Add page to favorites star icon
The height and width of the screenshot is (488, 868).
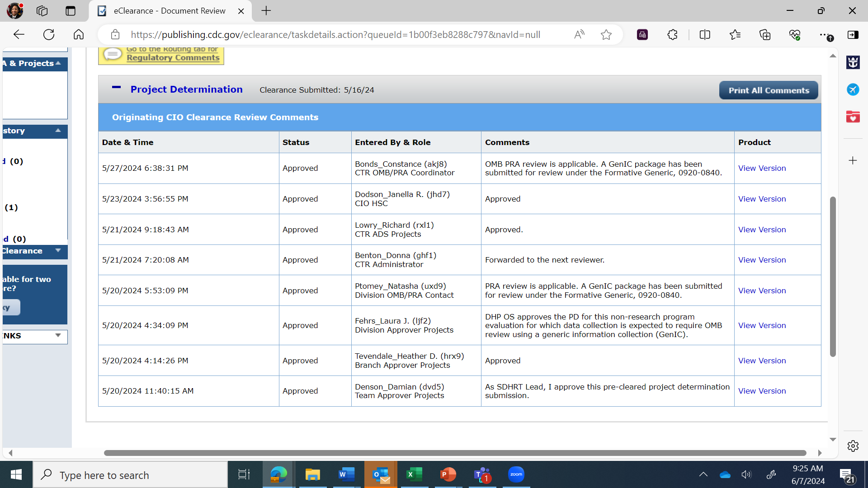(606, 35)
